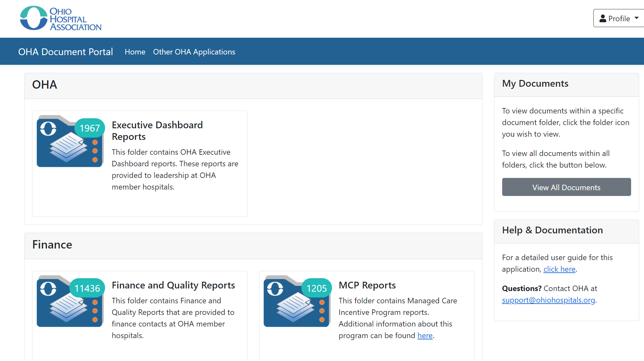This screenshot has height=361, width=644.
Task: Click the Finance and Quality Reports heading
Action: click(x=173, y=285)
